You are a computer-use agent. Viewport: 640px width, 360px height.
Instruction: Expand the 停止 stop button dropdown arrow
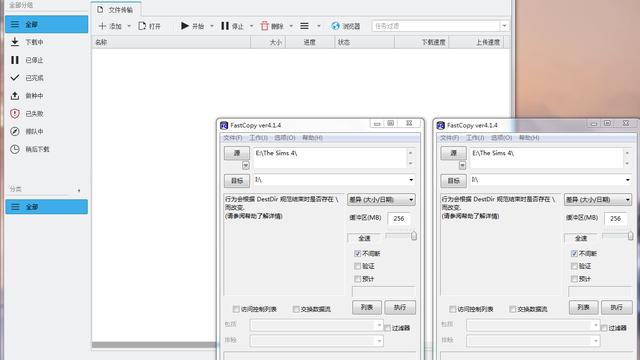[x=251, y=26]
